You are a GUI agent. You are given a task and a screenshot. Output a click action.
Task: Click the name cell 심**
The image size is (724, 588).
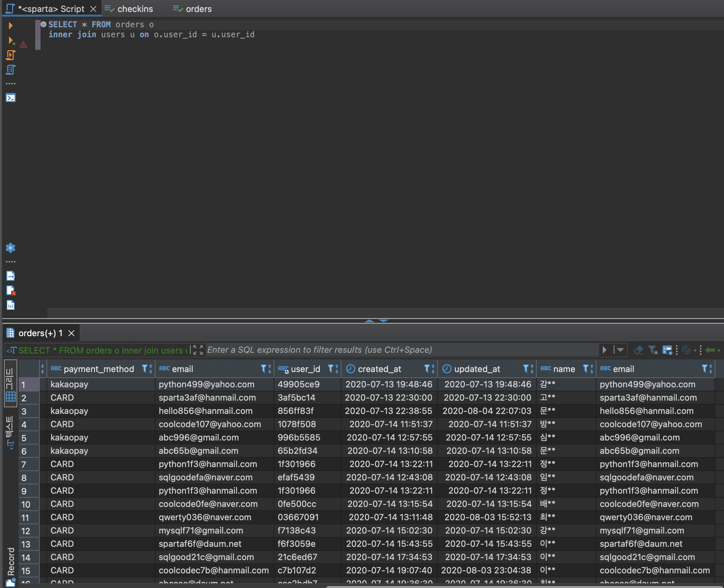566,438
